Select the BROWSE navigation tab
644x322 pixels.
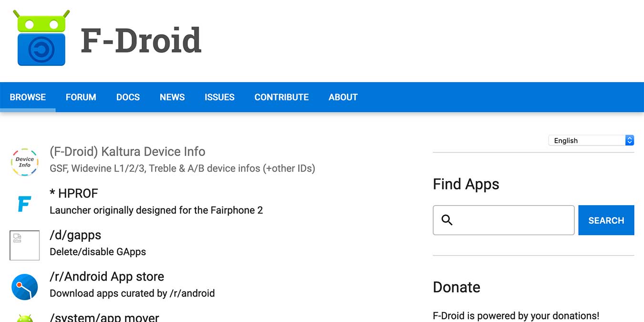[28, 97]
